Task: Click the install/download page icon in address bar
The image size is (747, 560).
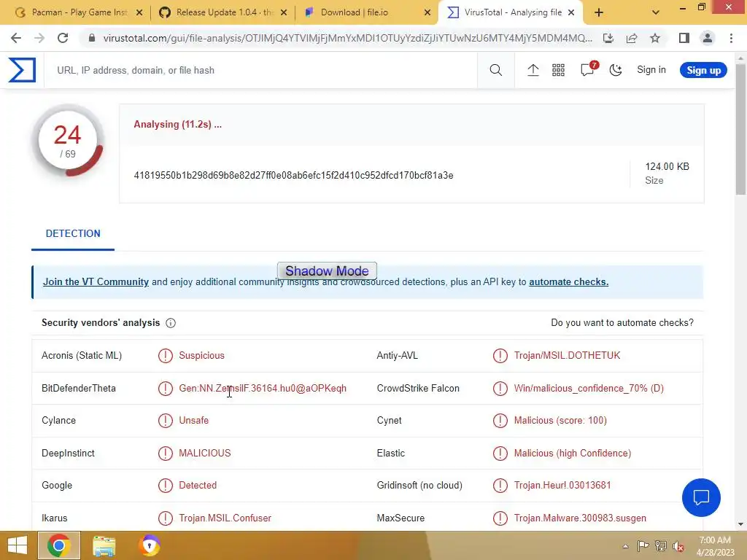Action: (x=608, y=38)
